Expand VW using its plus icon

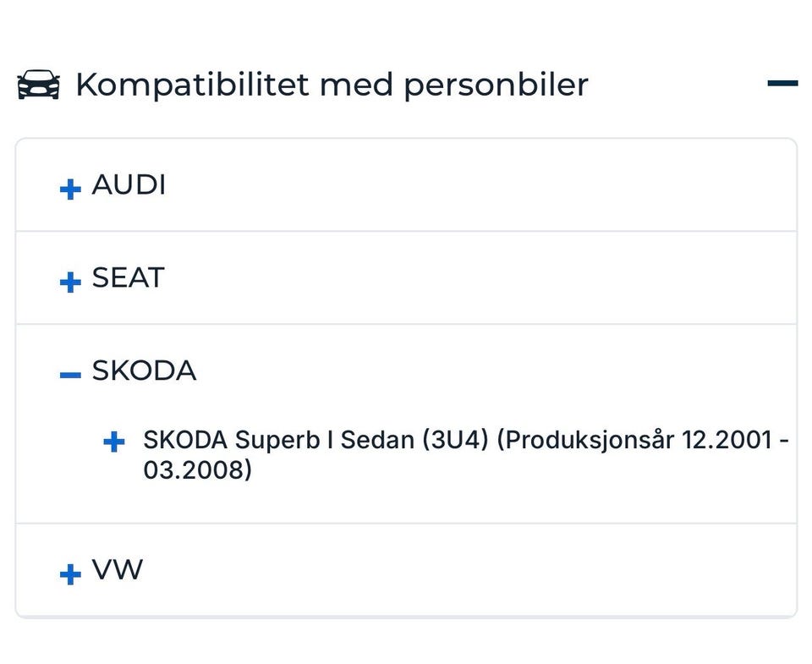(70, 574)
